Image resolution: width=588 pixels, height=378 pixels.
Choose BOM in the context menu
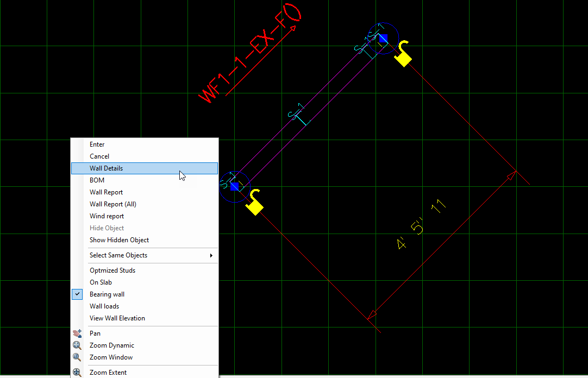click(97, 180)
